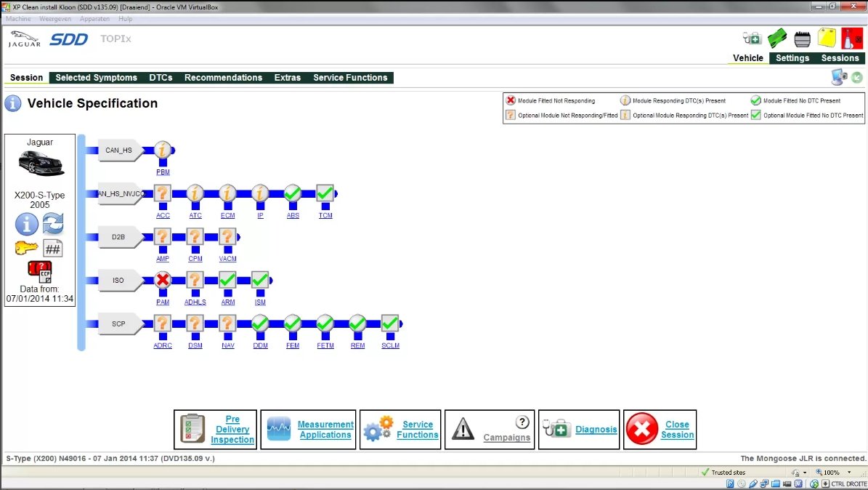
Task: Open the DSM module link label
Action: tap(195, 345)
